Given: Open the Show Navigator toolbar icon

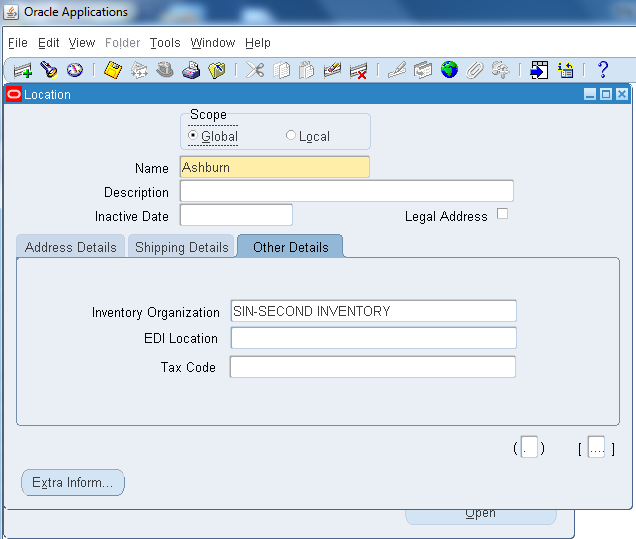Looking at the screenshot, I should (x=75, y=70).
